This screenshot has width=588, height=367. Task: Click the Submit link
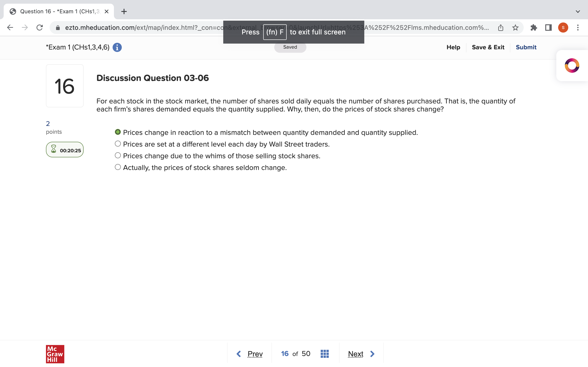526,47
